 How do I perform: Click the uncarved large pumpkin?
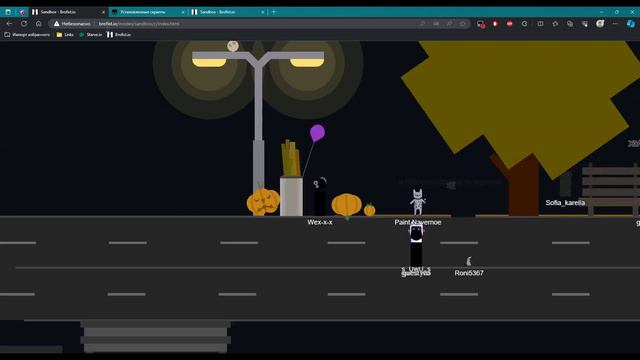pyautogui.click(x=347, y=204)
